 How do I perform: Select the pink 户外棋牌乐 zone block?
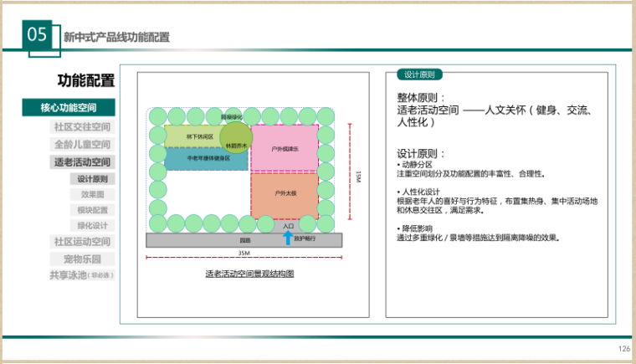[x=285, y=148]
